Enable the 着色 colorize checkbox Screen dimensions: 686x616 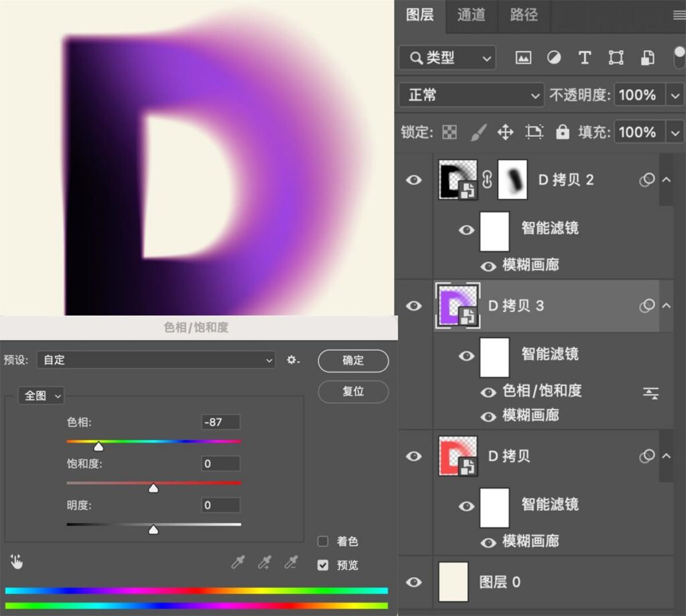click(323, 541)
